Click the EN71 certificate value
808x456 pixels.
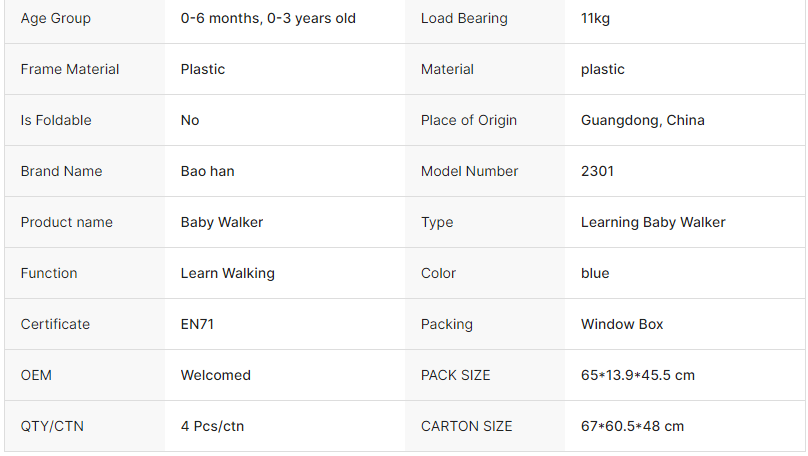pos(197,324)
